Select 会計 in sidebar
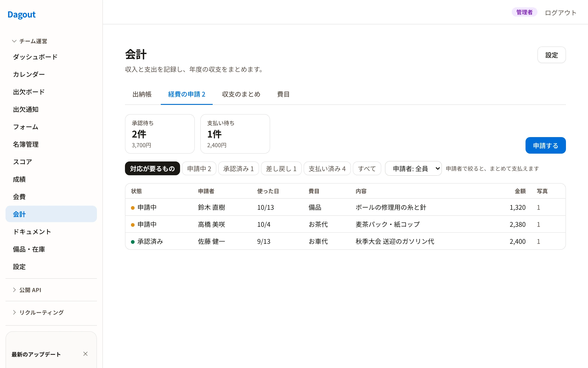The height and width of the screenshot is (368, 588). click(x=51, y=214)
